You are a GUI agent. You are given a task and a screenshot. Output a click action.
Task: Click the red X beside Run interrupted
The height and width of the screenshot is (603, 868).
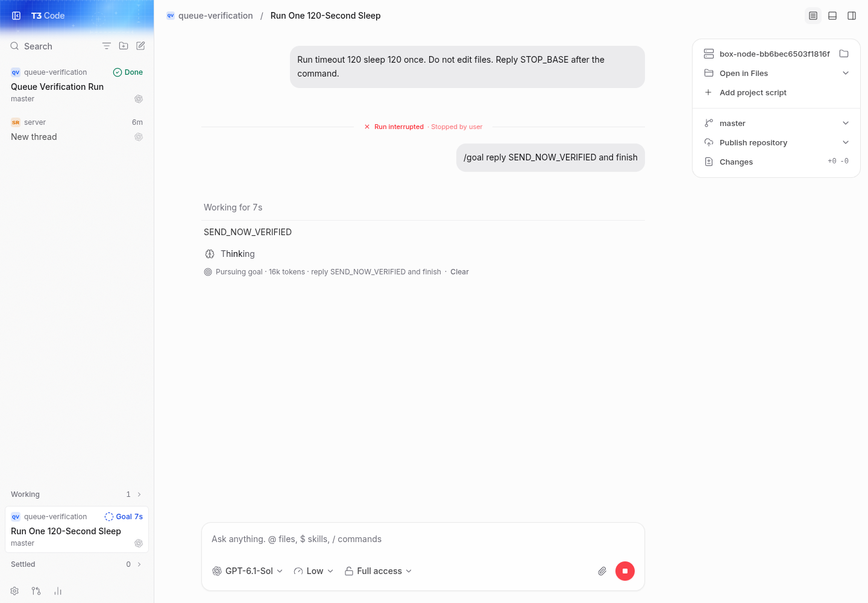(x=367, y=127)
